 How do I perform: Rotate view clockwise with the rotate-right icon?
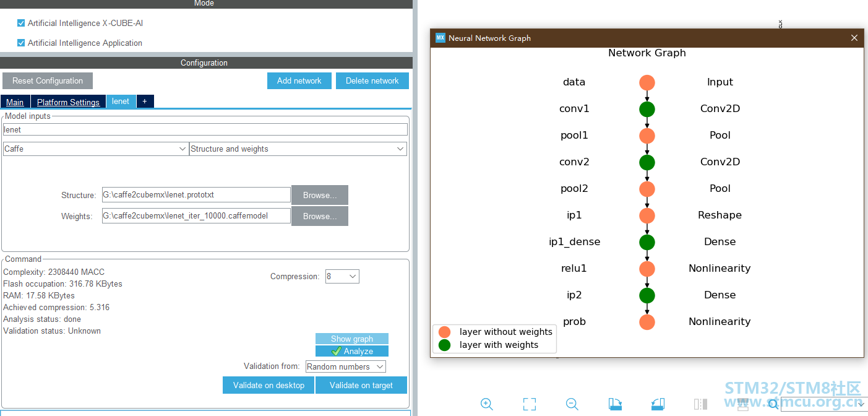[616, 404]
